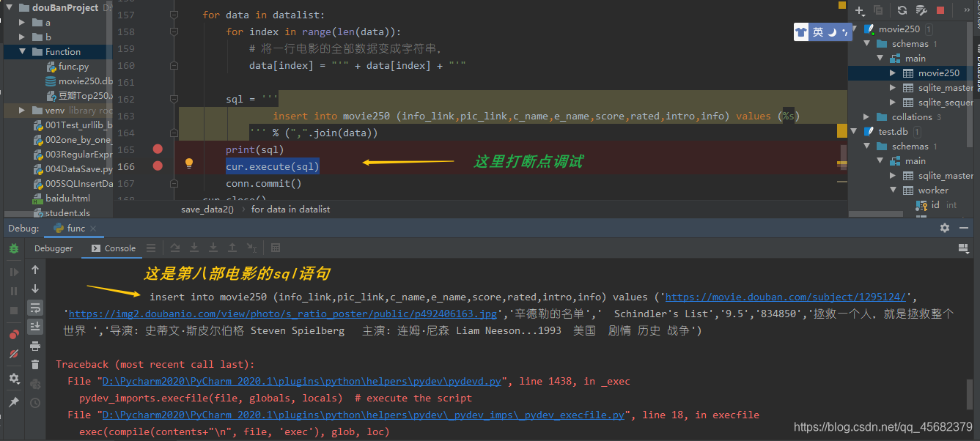Switch to the Debugger tab

click(54, 248)
